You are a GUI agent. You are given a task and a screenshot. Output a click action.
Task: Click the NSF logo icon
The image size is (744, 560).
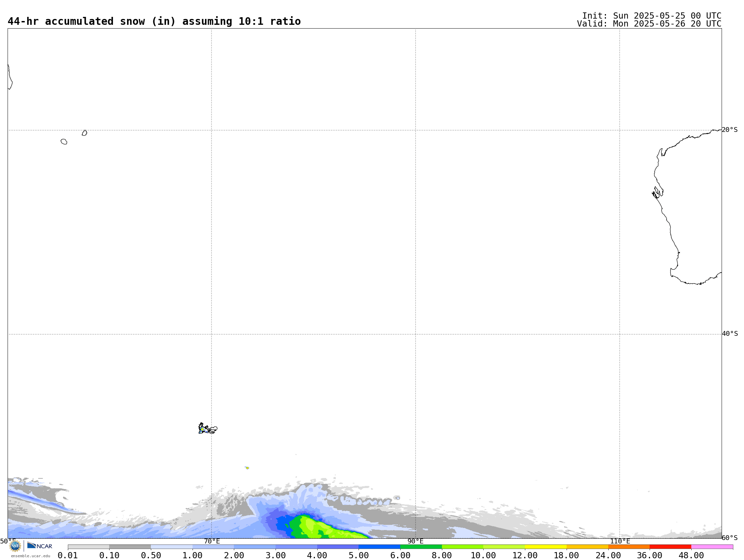[15, 546]
